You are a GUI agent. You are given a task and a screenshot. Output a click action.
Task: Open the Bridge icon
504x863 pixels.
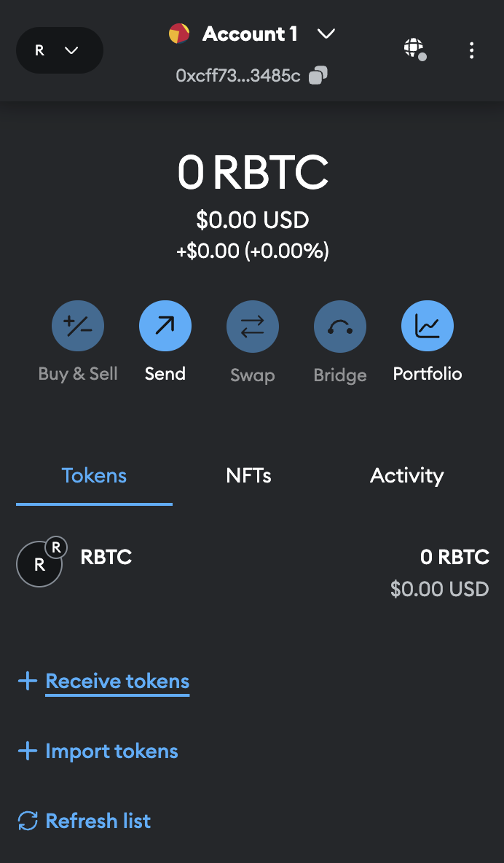340,325
